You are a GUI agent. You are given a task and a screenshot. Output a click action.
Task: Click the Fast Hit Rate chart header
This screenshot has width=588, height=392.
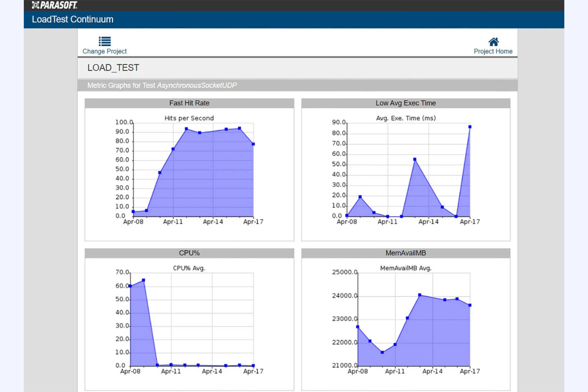[188, 103]
